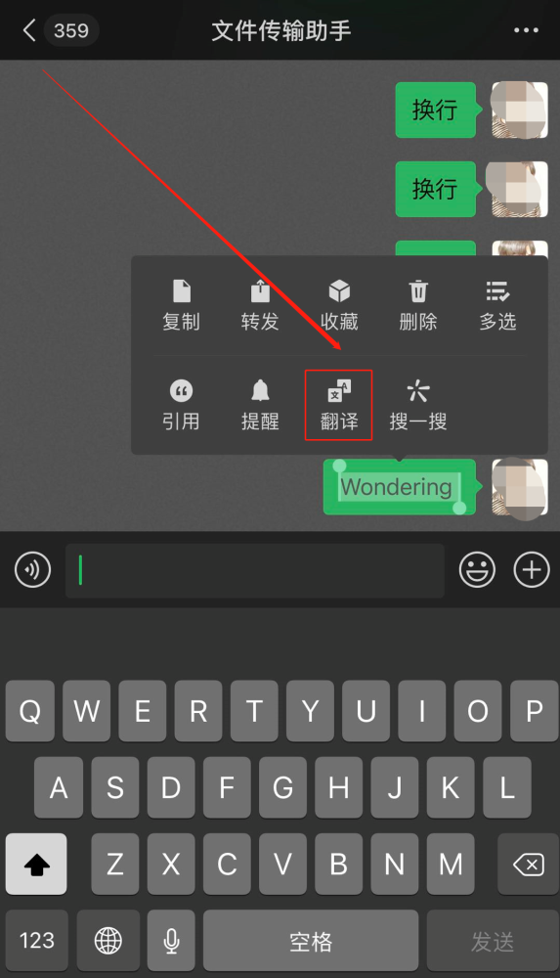
Task: Tap the 发送 send button
Action: tap(493, 940)
